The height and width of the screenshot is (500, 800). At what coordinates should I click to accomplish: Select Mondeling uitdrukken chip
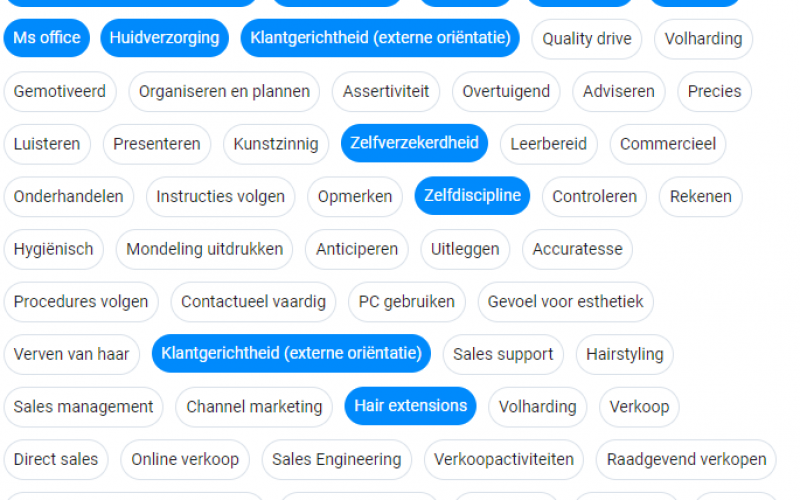(205, 249)
